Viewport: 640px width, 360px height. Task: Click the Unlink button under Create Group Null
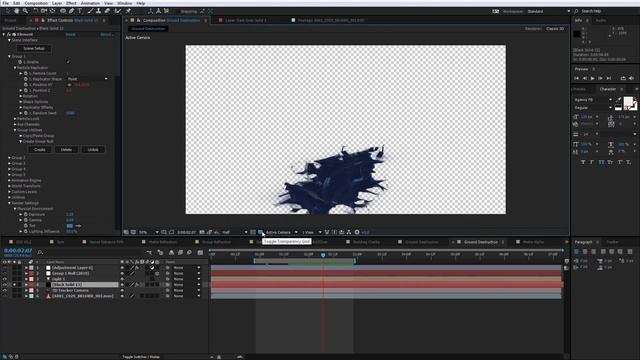[x=93, y=149]
